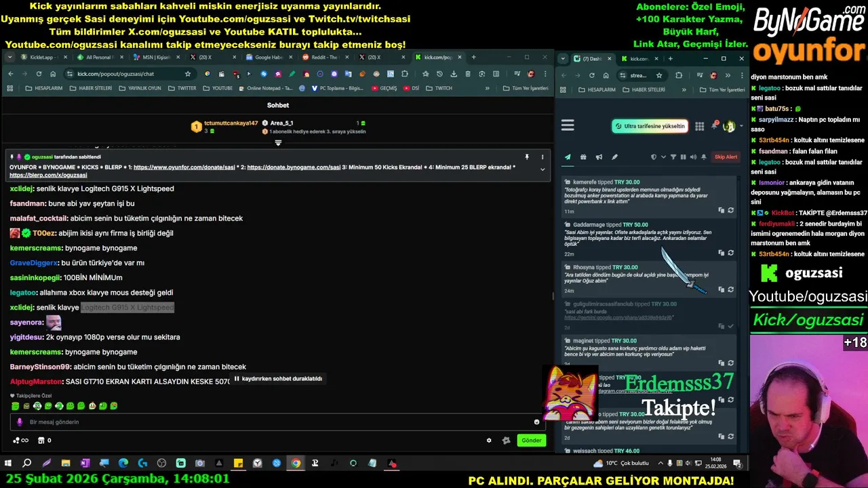Switch to the MSN browser tab
The image size is (868, 488).
click(155, 58)
